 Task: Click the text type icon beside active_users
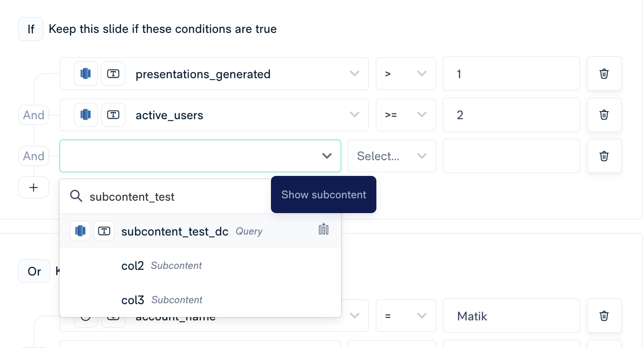pyautogui.click(x=113, y=115)
